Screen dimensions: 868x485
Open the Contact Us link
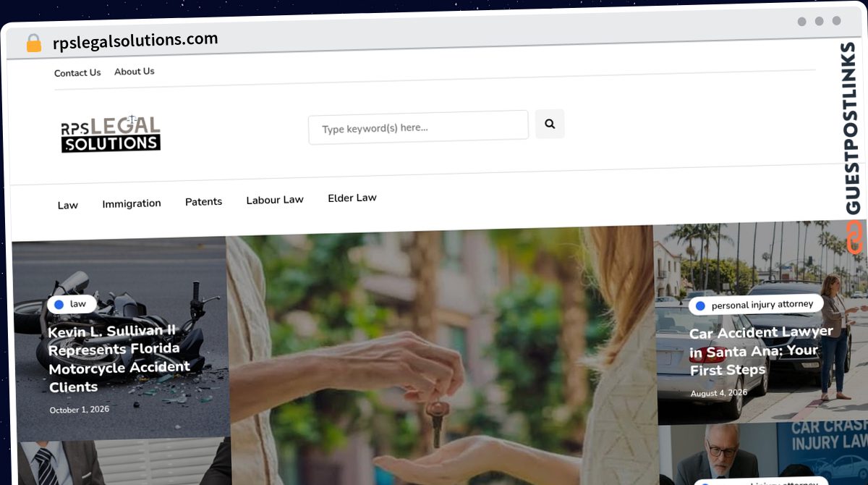click(x=77, y=72)
